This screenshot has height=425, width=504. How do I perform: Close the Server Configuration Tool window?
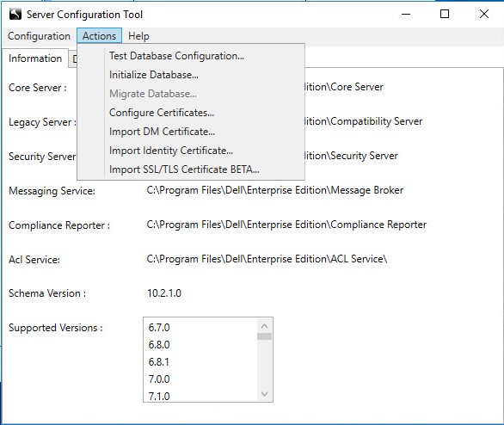[483, 14]
